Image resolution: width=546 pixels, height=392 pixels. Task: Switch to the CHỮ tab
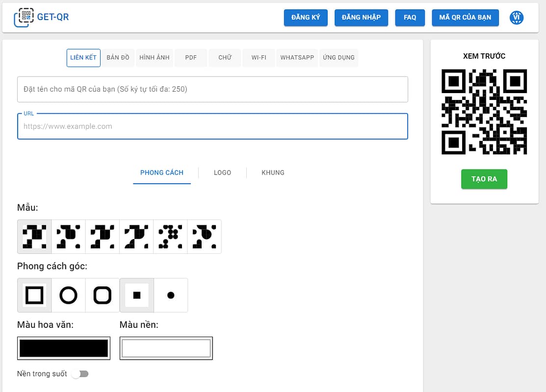pyautogui.click(x=225, y=58)
